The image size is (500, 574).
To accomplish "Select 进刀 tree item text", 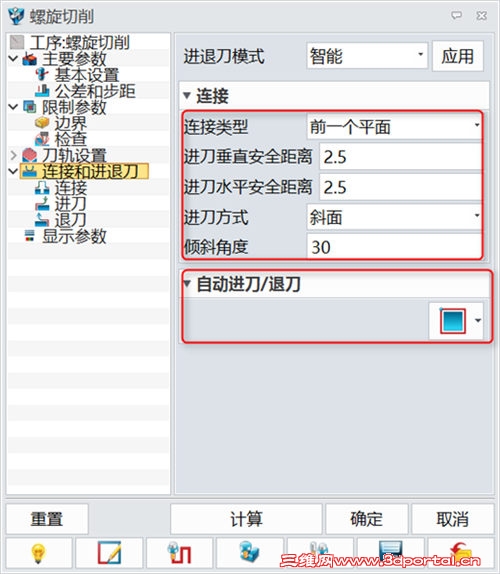I will (71, 204).
